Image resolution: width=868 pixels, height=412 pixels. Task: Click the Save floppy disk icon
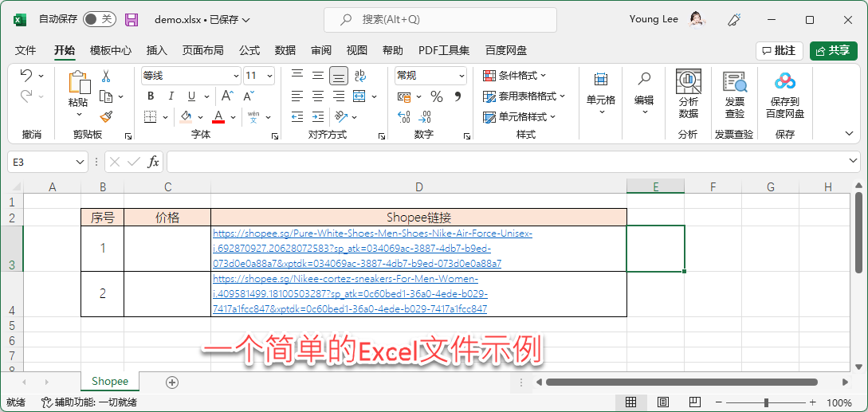tap(132, 20)
